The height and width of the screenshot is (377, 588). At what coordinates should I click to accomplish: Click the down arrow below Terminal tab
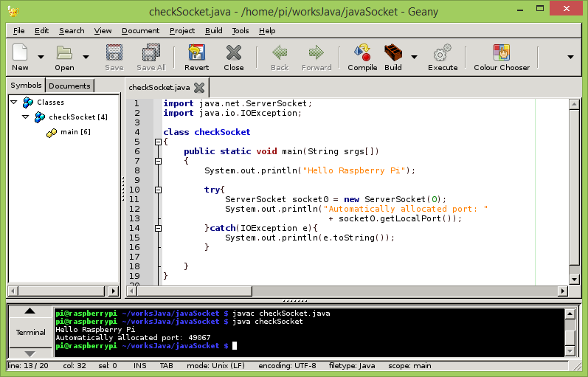tap(30, 353)
